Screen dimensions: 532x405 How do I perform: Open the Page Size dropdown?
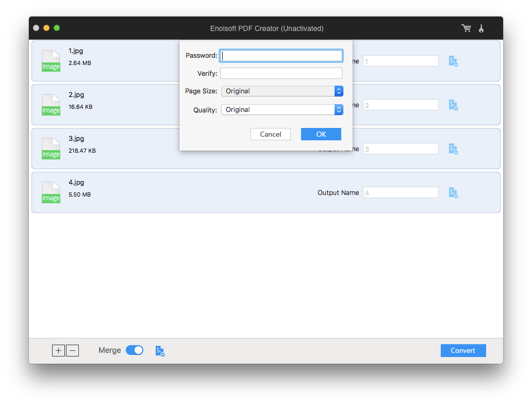pos(282,91)
